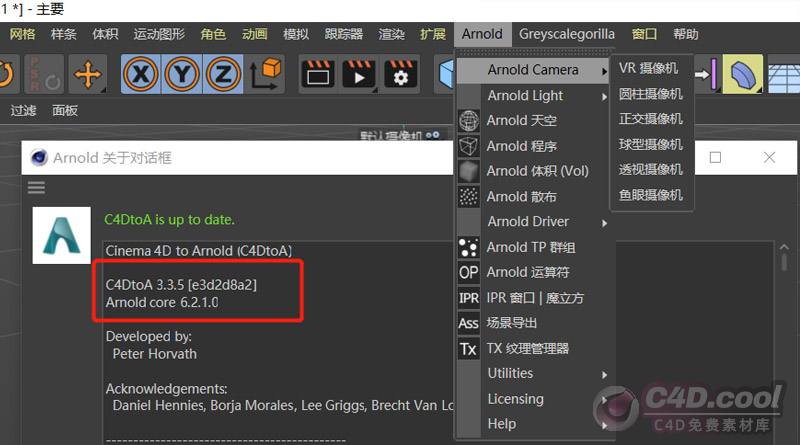Close the Arnold About dialog
Screen dimensions: 800x445
tap(769, 158)
